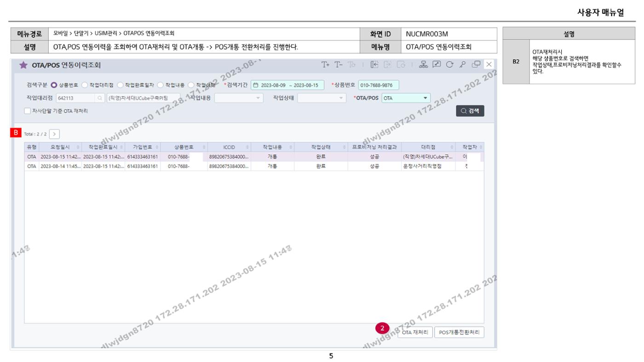644x362 pixels.
Task: Increase text size with the T+ icon
Action: pyautogui.click(x=326, y=64)
